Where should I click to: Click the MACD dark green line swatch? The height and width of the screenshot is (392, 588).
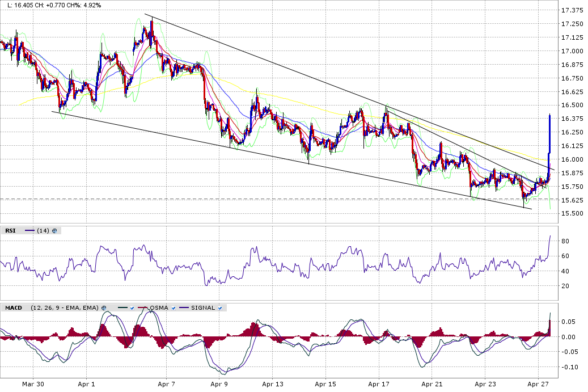(x=123, y=308)
